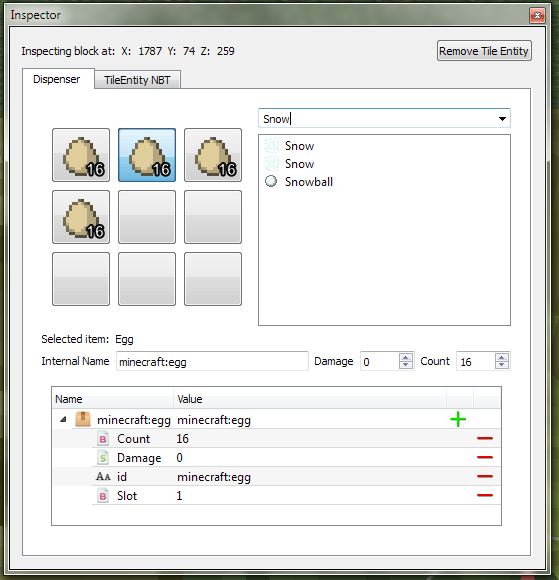Increase Damage with the up arrow

point(406,357)
